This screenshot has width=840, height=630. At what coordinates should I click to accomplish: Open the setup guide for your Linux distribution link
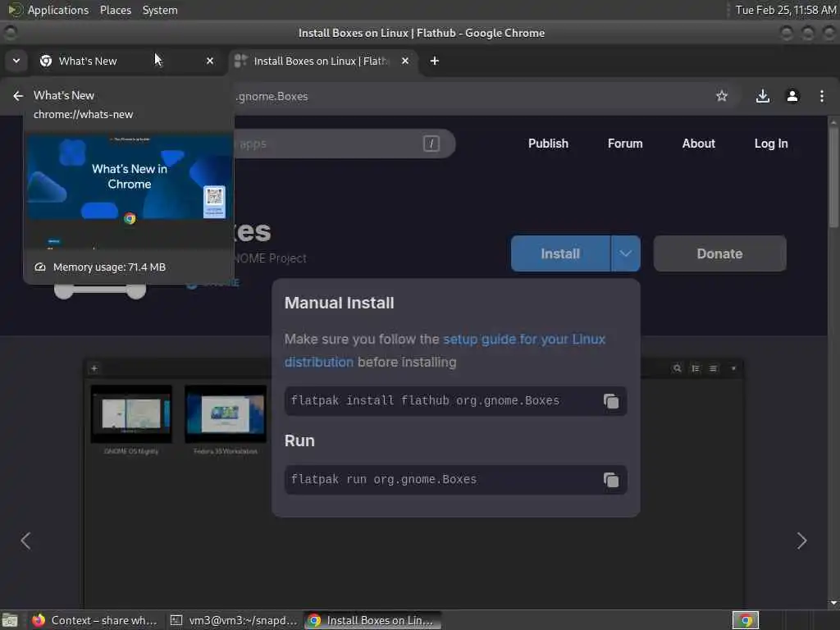(445, 350)
